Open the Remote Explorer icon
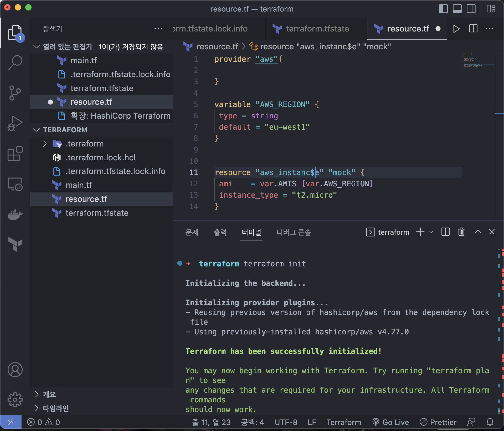Image resolution: width=504 pixels, height=431 pixels. [x=15, y=184]
